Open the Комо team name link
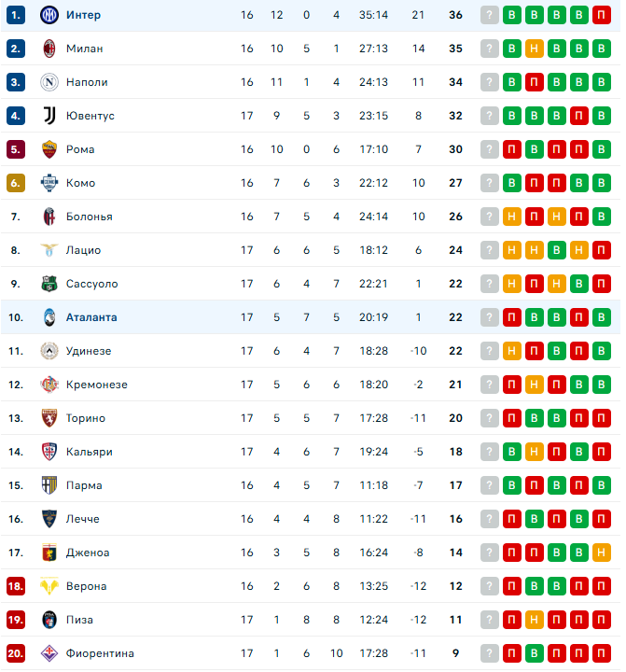The height and width of the screenshot is (672, 626). (x=80, y=183)
